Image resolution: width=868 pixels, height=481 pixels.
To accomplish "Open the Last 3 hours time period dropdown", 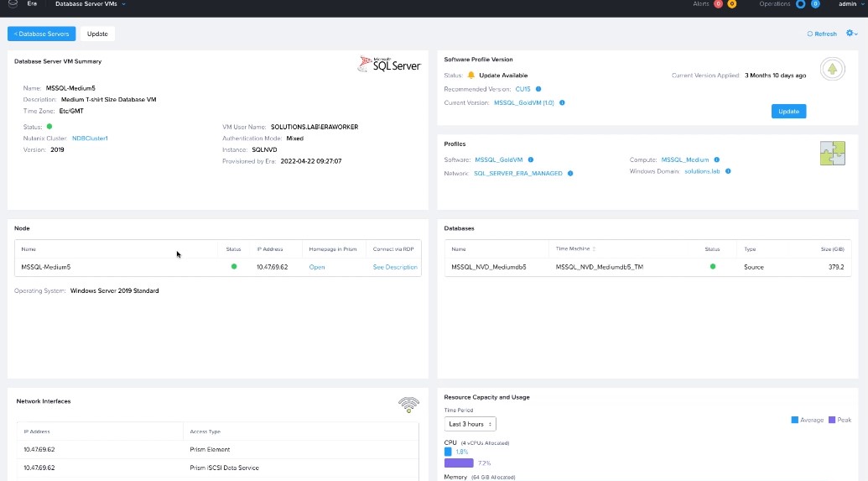I will click(470, 424).
